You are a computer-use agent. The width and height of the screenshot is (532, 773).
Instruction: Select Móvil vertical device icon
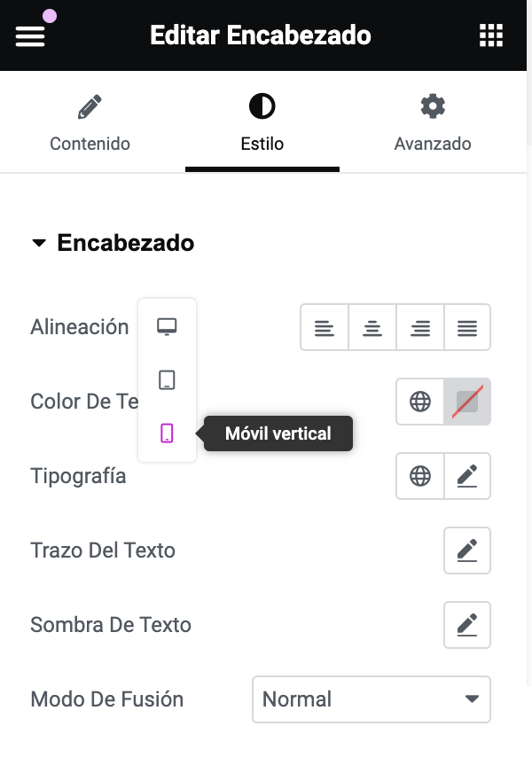(x=167, y=433)
